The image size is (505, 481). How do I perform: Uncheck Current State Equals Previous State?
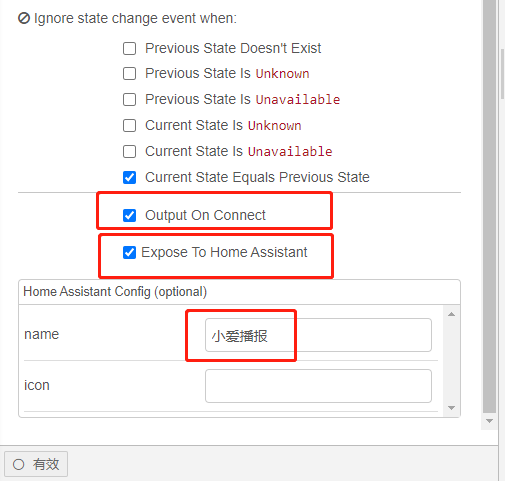129,177
